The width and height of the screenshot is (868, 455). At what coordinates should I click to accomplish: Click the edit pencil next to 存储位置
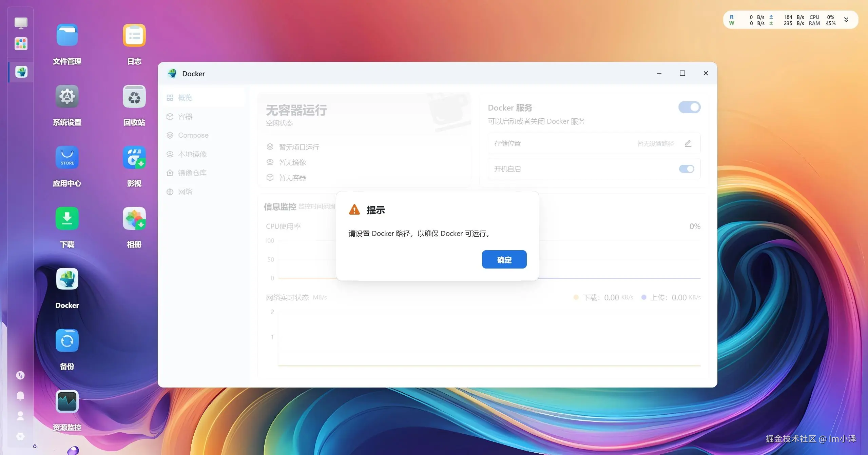tap(688, 143)
